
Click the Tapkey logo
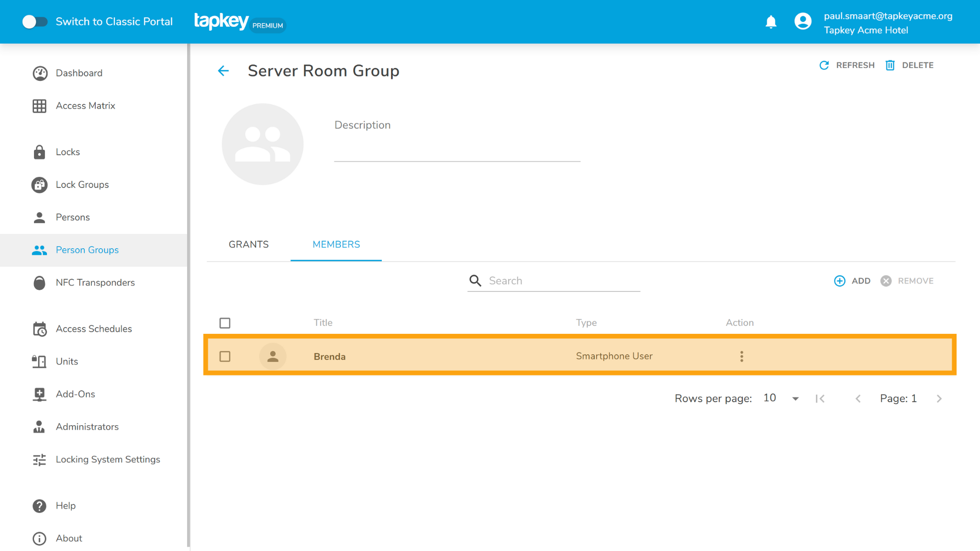[x=221, y=22]
